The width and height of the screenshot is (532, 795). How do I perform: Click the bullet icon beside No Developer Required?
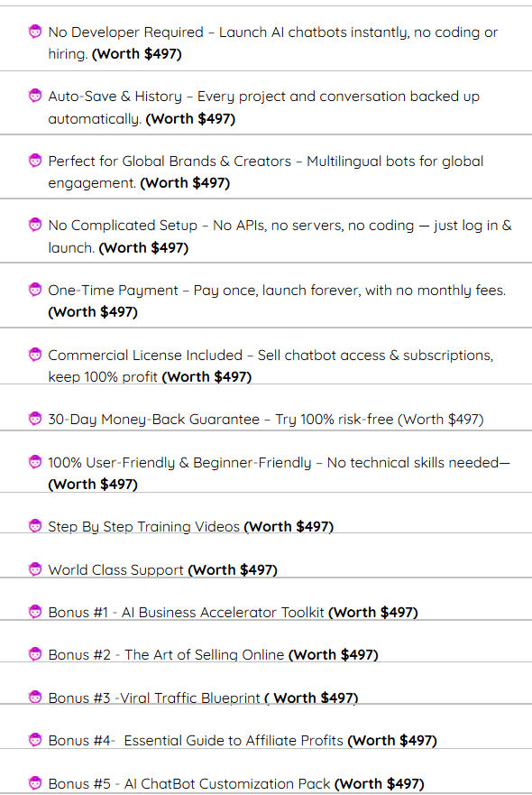[x=35, y=32]
